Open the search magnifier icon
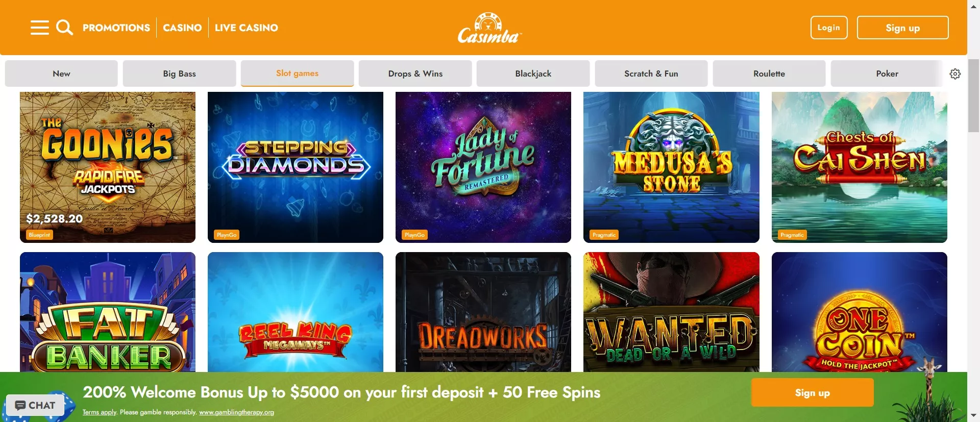This screenshot has height=422, width=980. pyautogui.click(x=64, y=28)
